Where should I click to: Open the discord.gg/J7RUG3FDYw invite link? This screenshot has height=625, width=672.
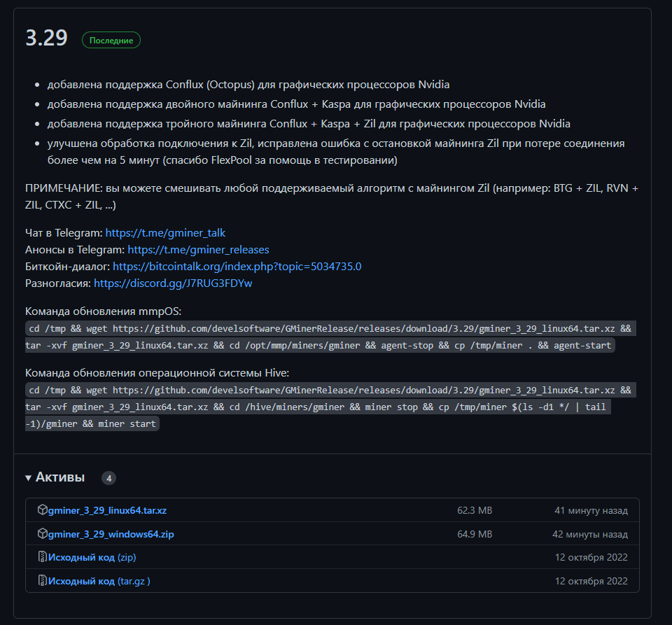coord(173,283)
